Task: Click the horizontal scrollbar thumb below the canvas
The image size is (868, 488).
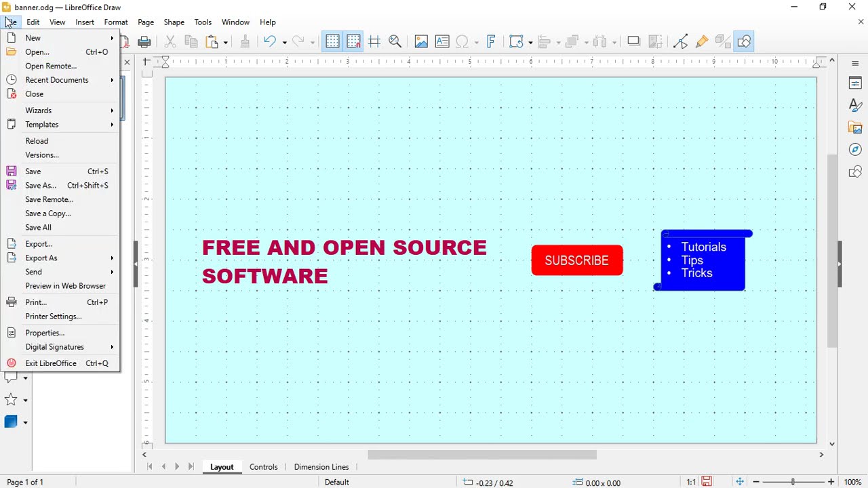Action: [482, 455]
